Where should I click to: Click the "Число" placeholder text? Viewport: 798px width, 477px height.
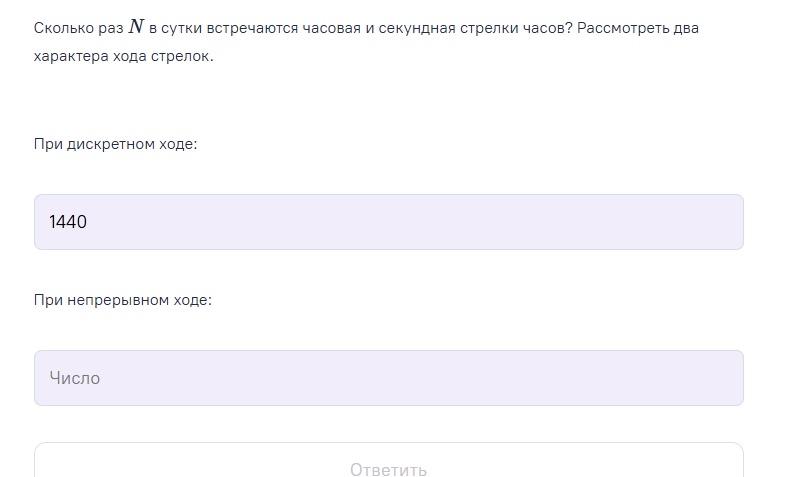tap(74, 379)
